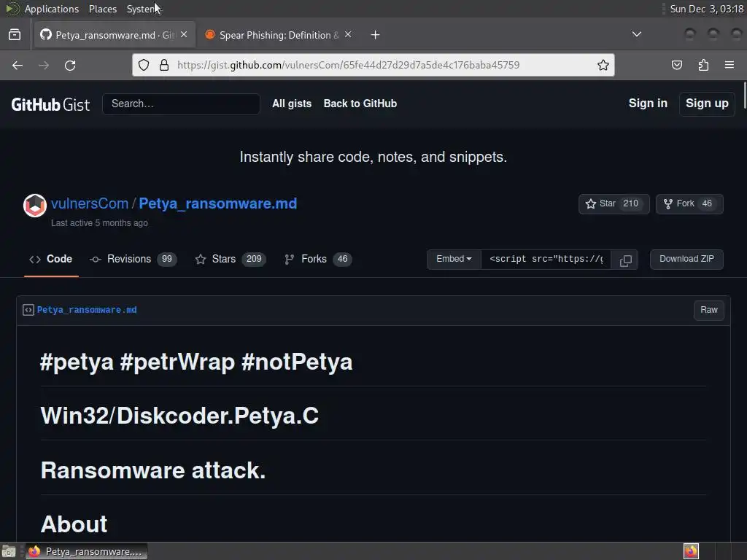
Task: Open the vulnersCom user profile link
Action: coord(90,204)
